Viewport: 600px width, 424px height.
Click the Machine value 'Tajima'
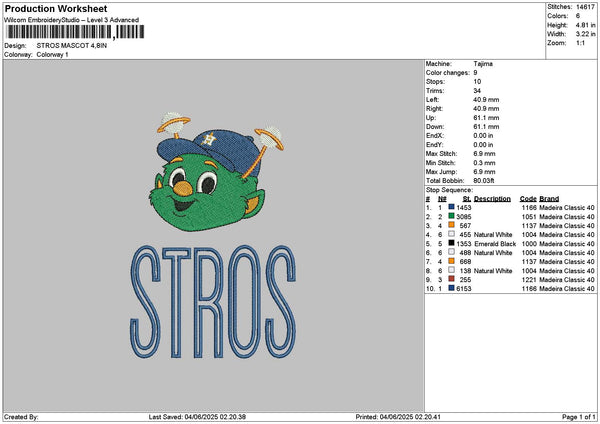click(x=483, y=64)
